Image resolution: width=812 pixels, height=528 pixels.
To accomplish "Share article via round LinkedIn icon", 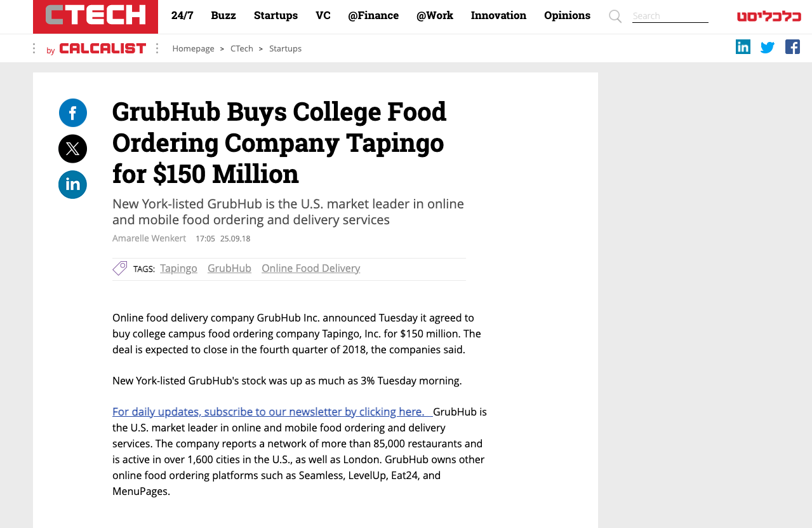I will (73, 185).
